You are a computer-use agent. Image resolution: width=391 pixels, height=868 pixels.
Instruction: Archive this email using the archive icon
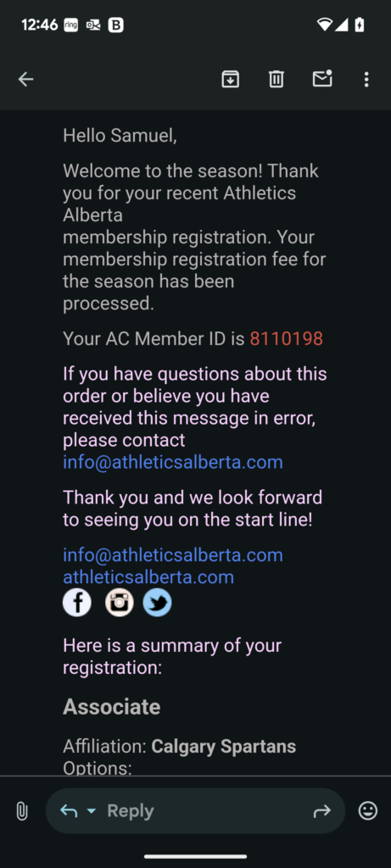pos(231,80)
